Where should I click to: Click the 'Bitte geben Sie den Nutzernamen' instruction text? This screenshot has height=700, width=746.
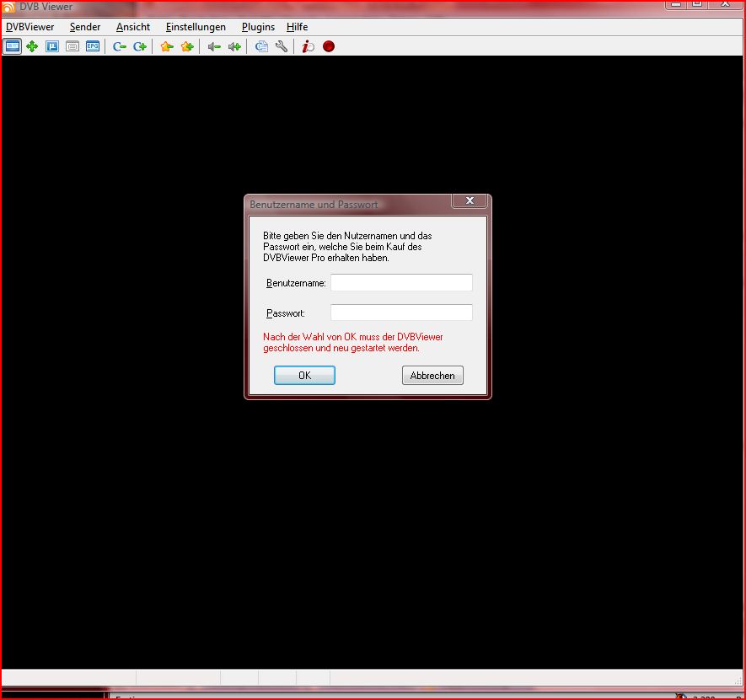coord(347,247)
